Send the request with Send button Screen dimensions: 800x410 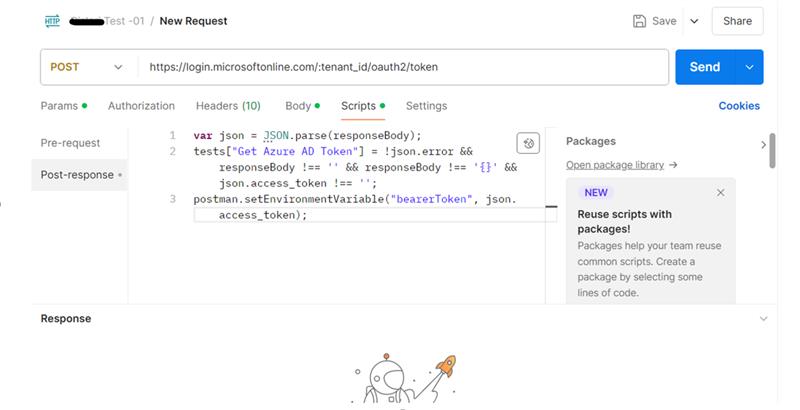pos(705,67)
